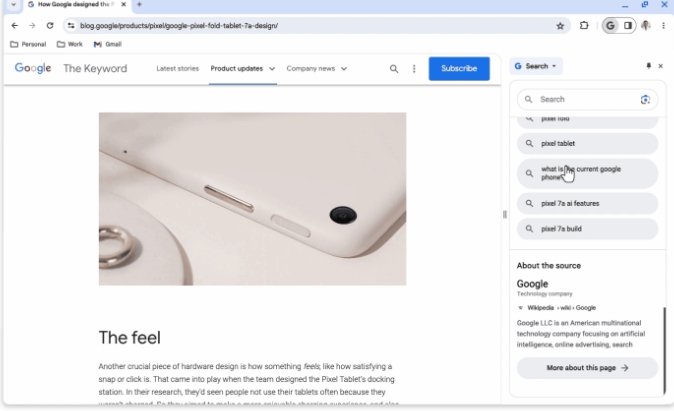Close the Search side panel

click(x=661, y=66)
